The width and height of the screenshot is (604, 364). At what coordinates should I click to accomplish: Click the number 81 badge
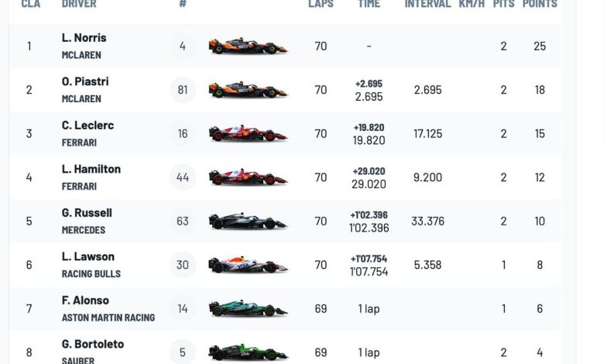tap(183, 90)
